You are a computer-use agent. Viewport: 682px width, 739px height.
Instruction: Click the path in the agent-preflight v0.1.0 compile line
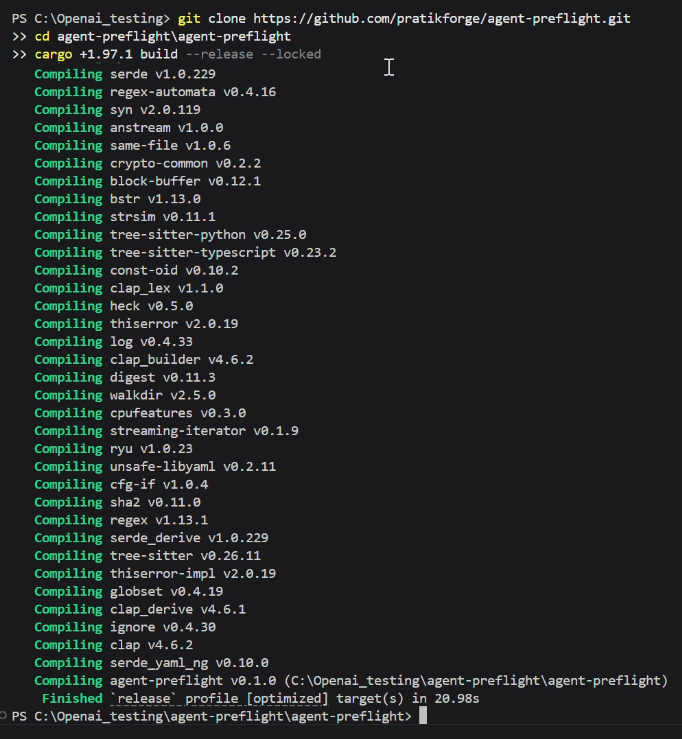[476, 681]
